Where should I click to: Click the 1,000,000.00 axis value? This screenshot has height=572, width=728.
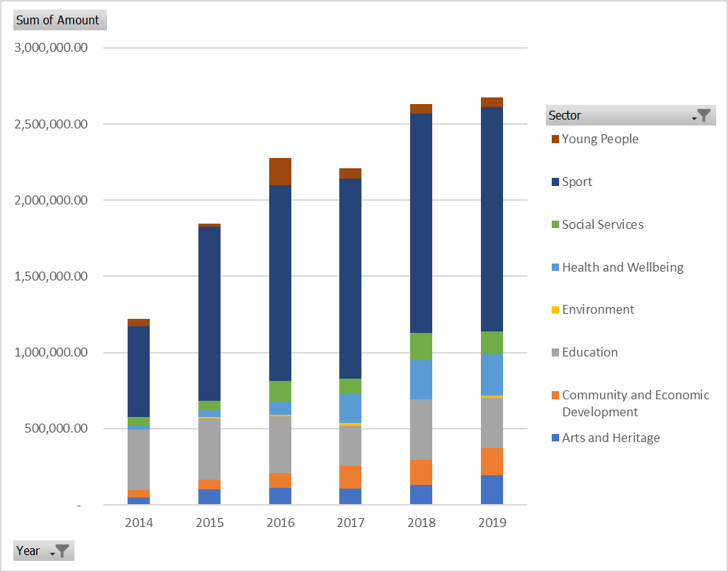pos(51,353)
